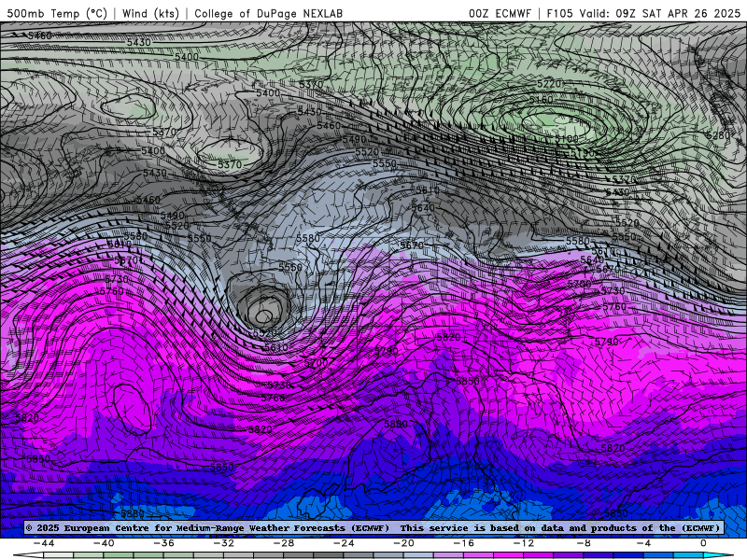Screen dimensions: 747x560
Task: Click the 5100 height contour label
Action: pos(567,138)
